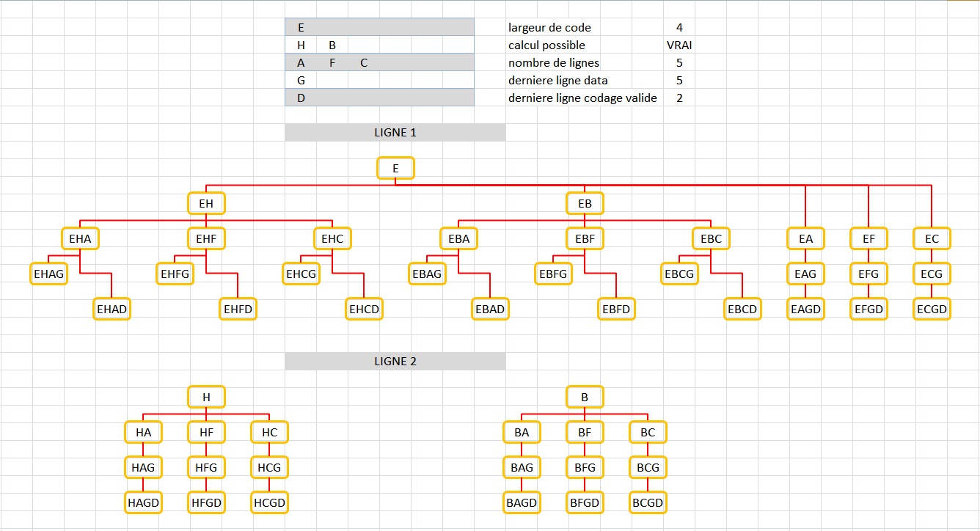
Task: Click the BA node
Action: click(x=522, y=432)
